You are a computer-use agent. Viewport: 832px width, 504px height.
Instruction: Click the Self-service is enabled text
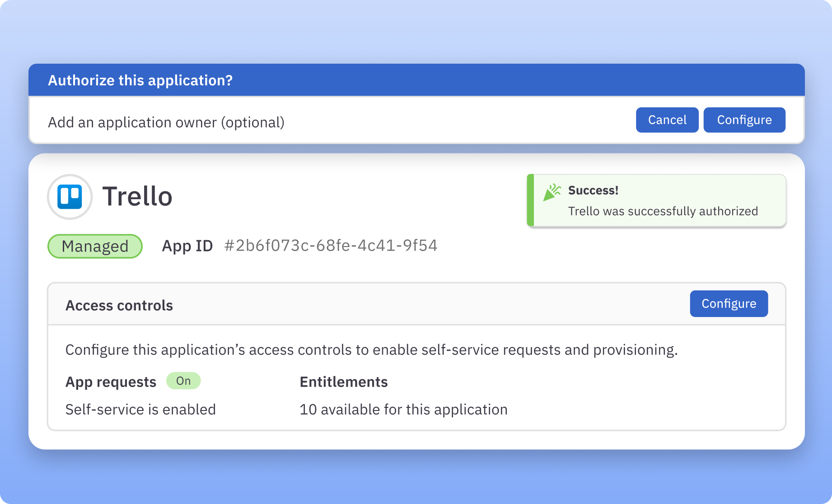(140, 409)
